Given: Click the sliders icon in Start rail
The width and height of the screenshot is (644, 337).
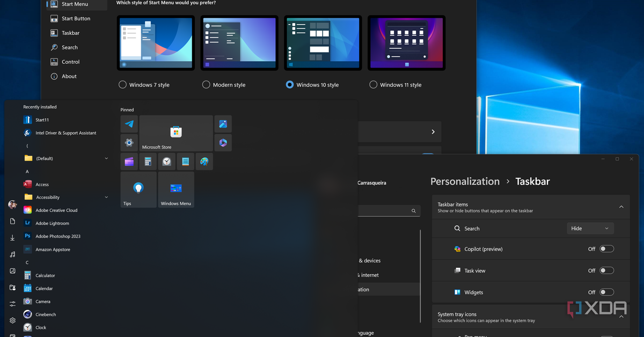Looking at the screenshot, I should (x=12, y=304).
